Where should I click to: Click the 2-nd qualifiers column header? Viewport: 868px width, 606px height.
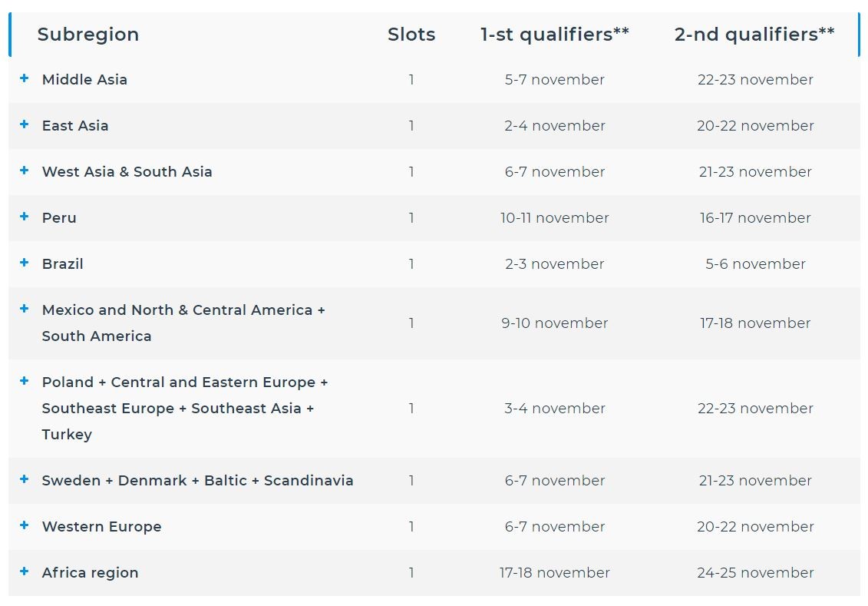click(x=754, y=35)
